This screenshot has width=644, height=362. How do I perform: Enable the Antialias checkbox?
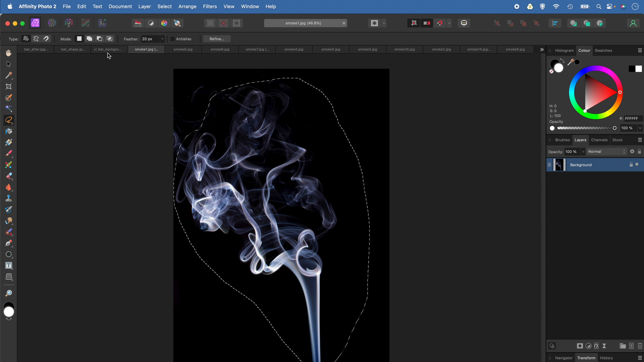tap(173, 39)
